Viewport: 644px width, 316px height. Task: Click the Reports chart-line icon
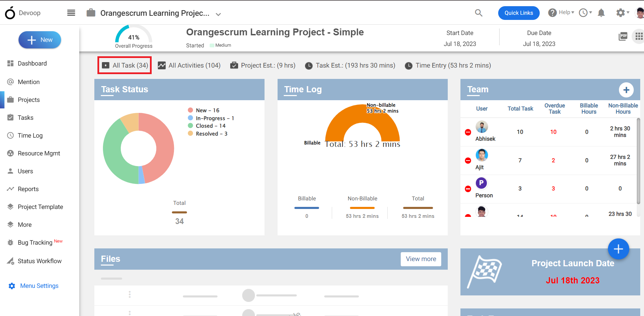(11, 189)
